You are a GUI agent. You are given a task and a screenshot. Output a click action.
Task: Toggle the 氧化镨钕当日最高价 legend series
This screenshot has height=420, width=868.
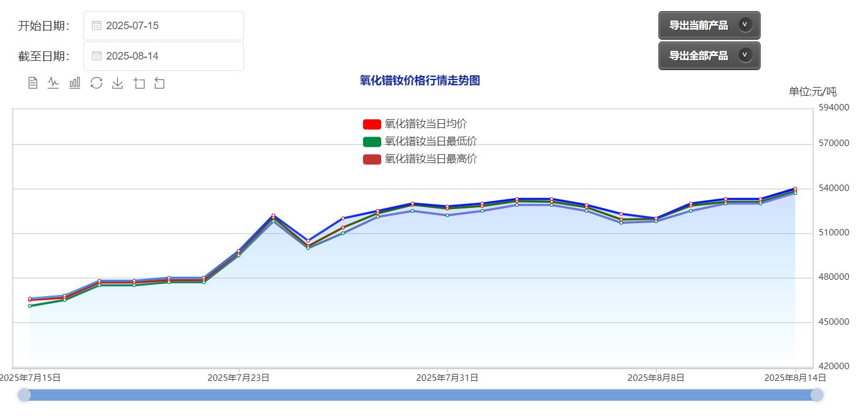[420, 159]
